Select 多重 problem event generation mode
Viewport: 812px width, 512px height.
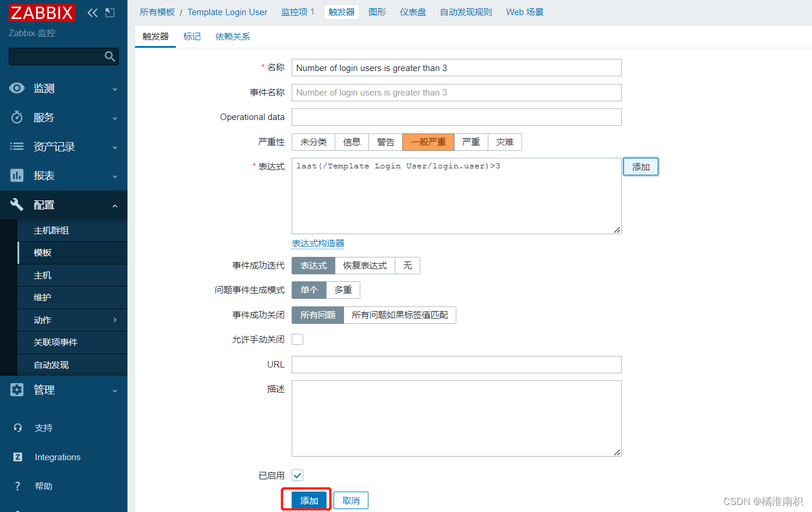(343, 289)
